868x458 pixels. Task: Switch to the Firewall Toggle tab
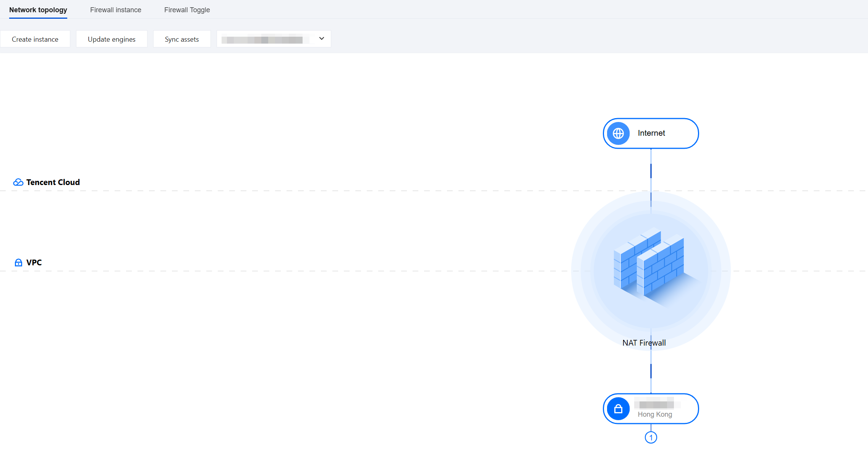[187, 10]
